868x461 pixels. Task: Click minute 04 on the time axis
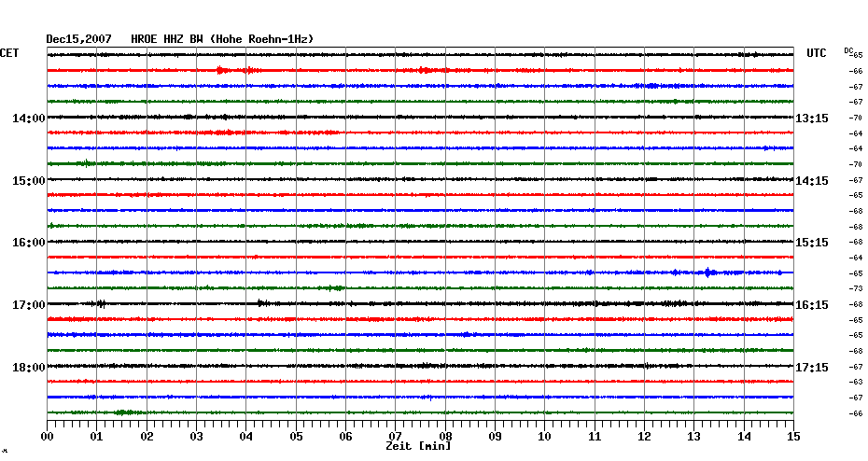point(246,436)
